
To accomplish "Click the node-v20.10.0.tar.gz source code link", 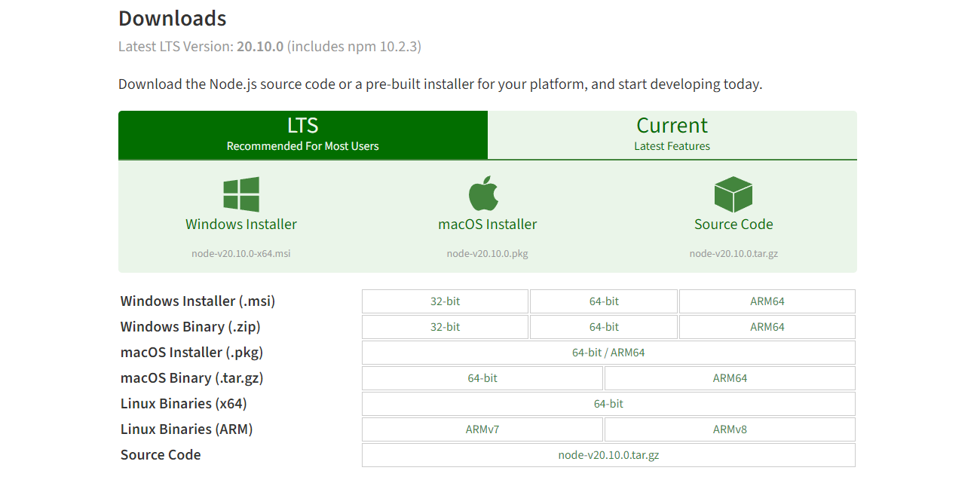I will tap(608, 454).
